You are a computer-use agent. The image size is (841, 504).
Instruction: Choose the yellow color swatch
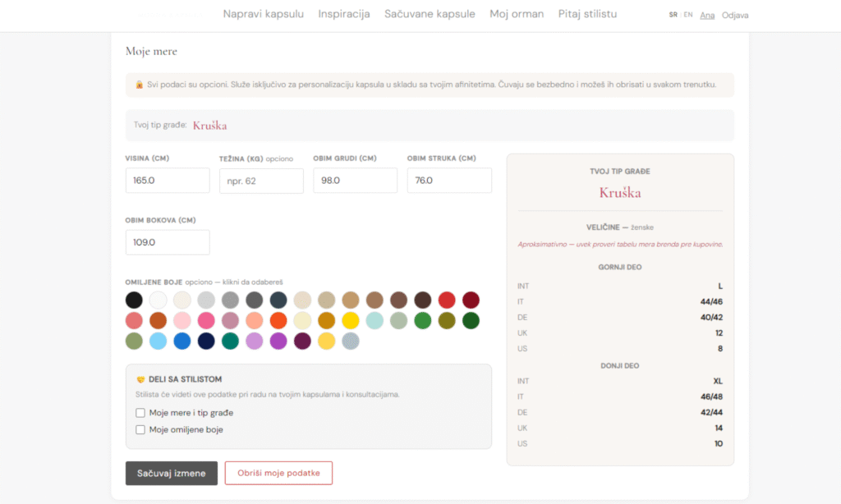click(x=351, y=321)
